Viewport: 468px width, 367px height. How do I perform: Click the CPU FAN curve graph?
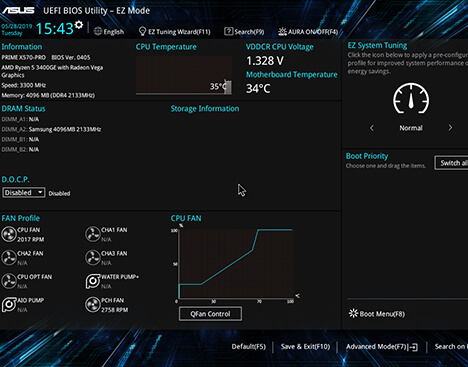coord(236,264)
